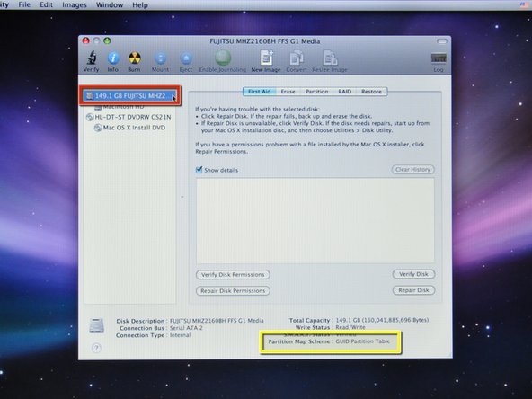The width and height of the screenshot is (532, 399).
Task: Click the hard disk icon beside Disk Description
Action: click(97, 325)
